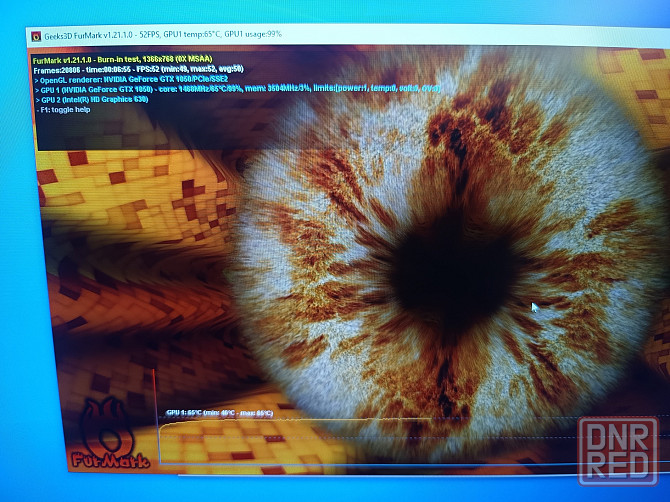Click the GPU 1 GeForce GTX 1050 line

click(x=240, y=90)
